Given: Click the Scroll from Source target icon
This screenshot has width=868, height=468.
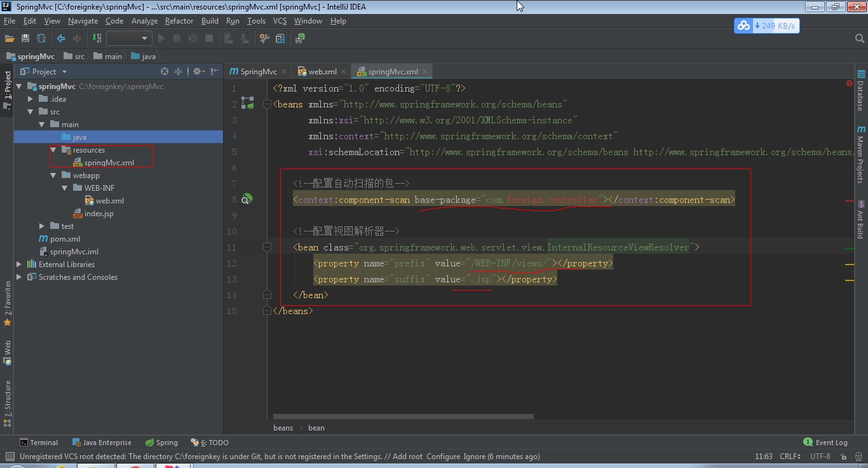Looking at the screenshot, I should (x=165, y=72).
